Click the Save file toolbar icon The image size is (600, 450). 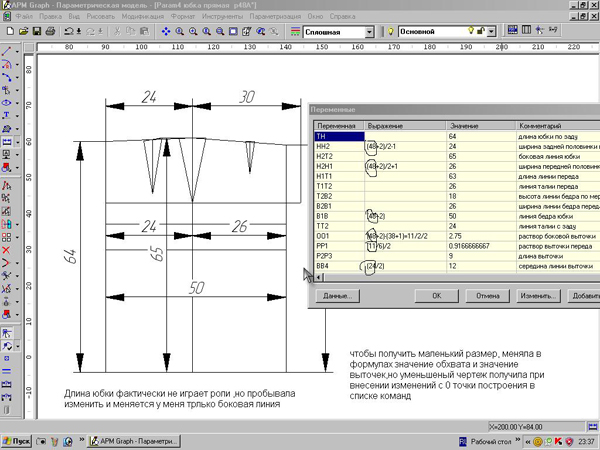(x=36, y=32)
